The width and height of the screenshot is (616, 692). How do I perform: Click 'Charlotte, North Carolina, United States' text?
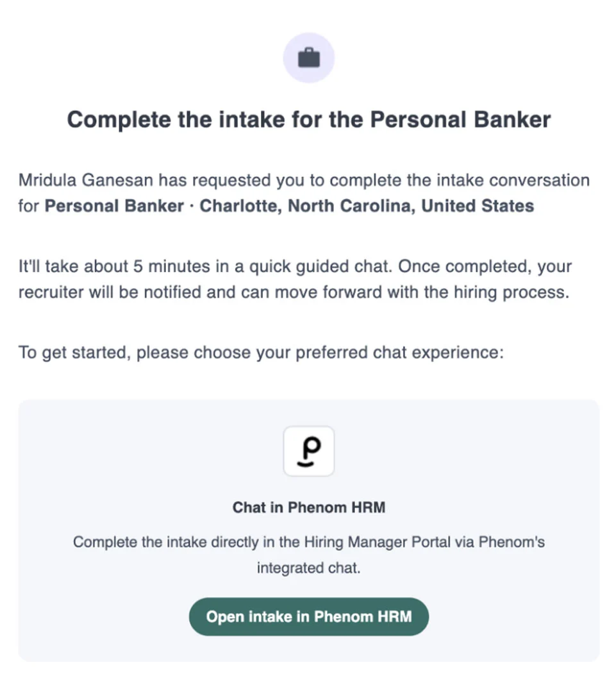367,206
